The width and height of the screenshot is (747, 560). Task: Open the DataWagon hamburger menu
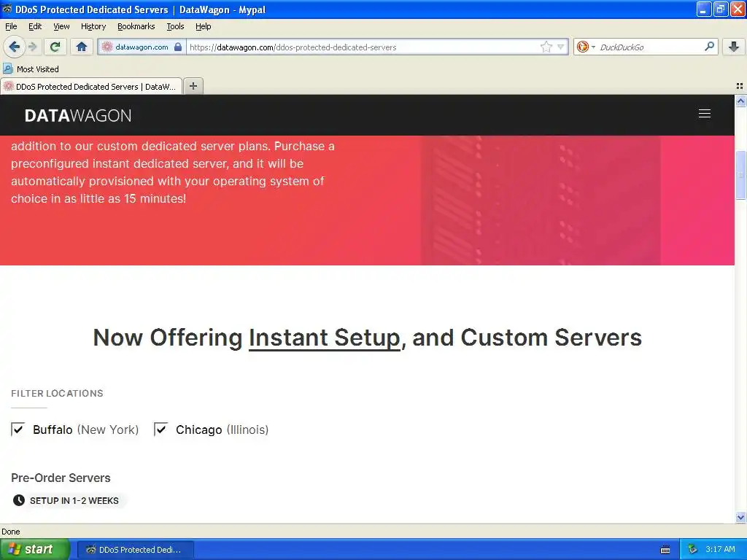[704, 114]
